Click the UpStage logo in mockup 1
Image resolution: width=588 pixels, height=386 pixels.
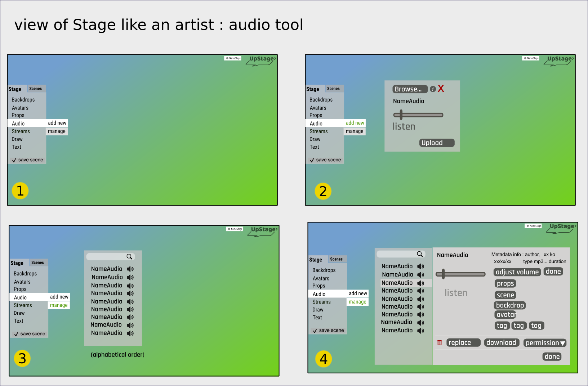261,60
